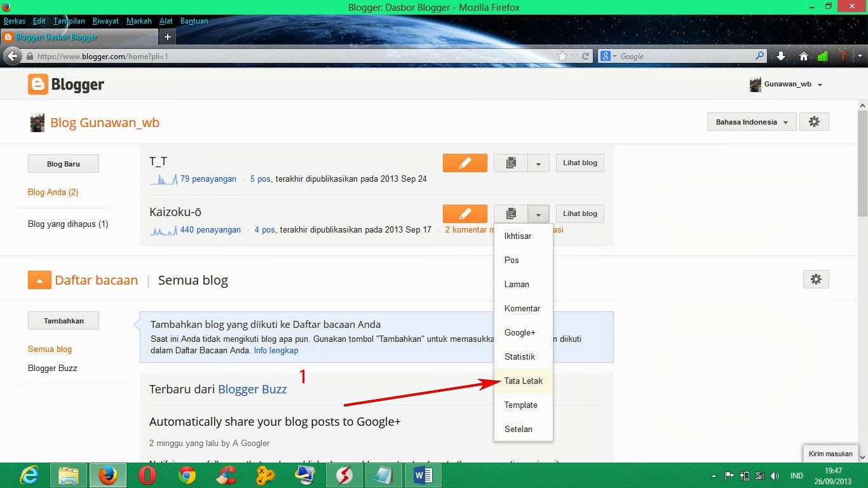Edit Kaizoku-ō blog with its pencil icon

point(465,213)
